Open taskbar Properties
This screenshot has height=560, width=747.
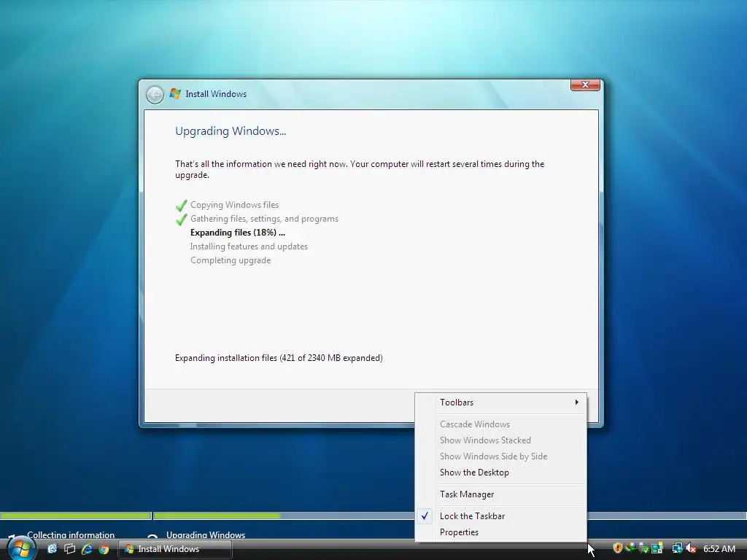click(x=500, y=532)
